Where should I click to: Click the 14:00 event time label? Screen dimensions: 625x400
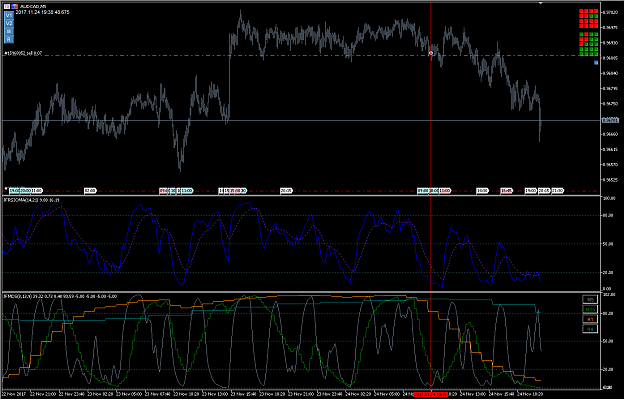click(482, 191)
